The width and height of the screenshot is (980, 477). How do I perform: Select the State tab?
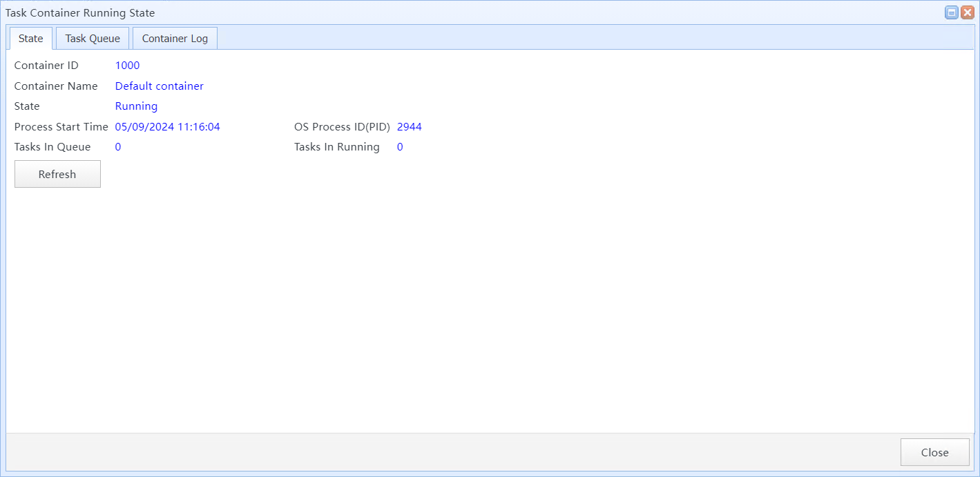30,39
